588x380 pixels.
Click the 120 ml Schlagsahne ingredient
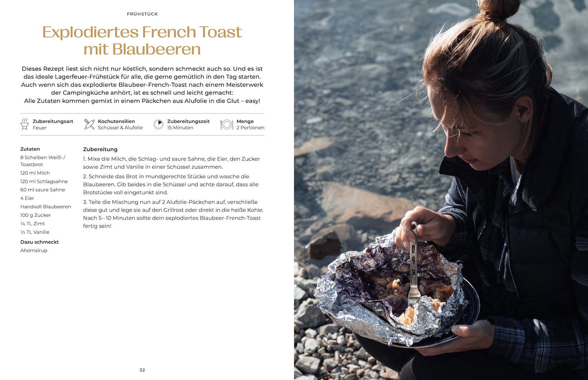(44, 181)
